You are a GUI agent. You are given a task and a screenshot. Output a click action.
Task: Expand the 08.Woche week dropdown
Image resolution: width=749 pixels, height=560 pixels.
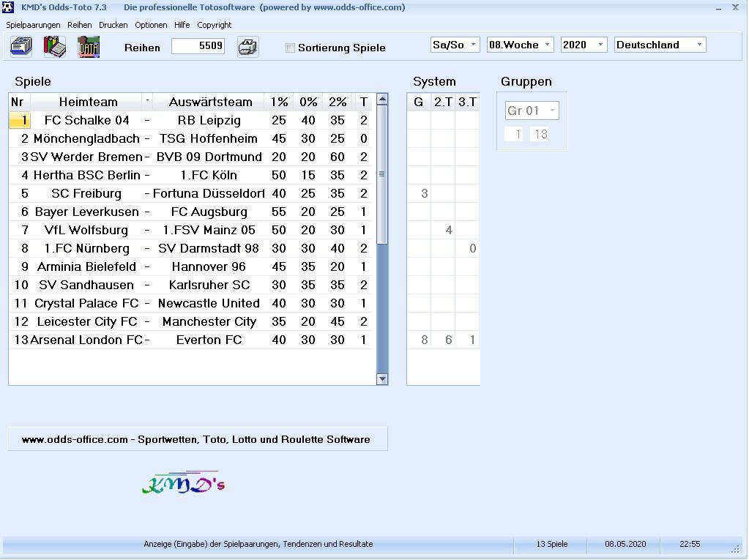520,45
